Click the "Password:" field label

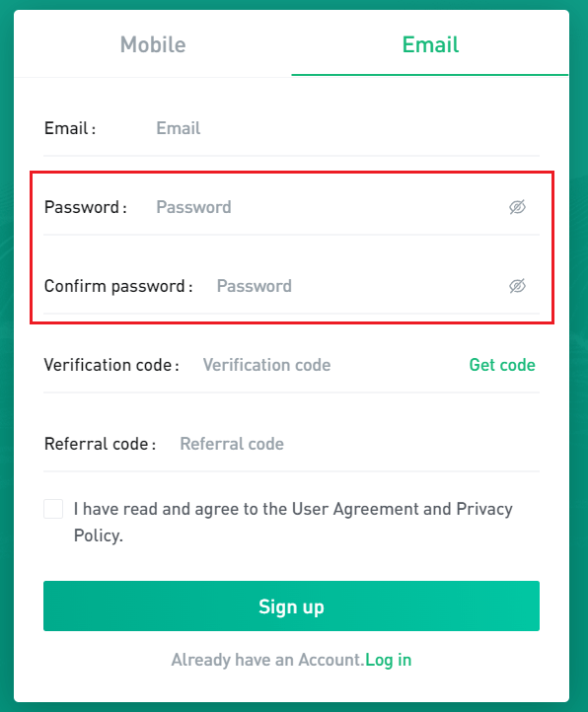(x=86, y=207)
